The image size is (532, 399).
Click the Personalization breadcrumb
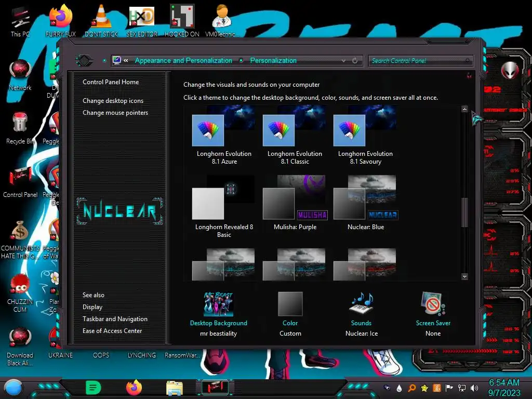pos(273,61)
